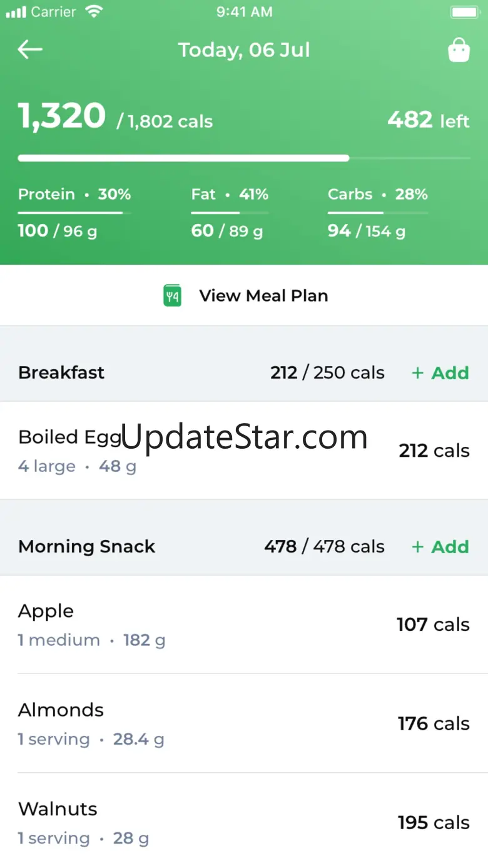Image resolution: width=488 pixels, height=868 pixels.
Task: Tap the Today, 06 Jul date title
Action: coord(244,50)
